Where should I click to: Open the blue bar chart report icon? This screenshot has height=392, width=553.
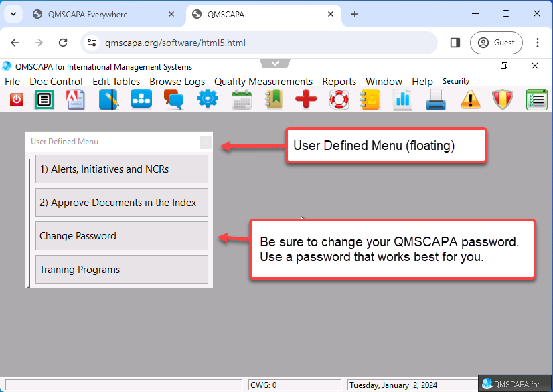pos(402,100)
